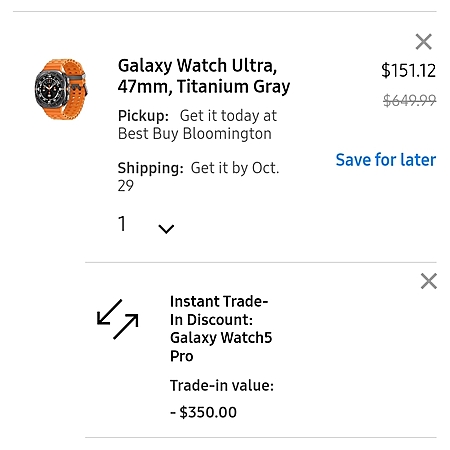Click the Get it today at text

tap(228, 116)
